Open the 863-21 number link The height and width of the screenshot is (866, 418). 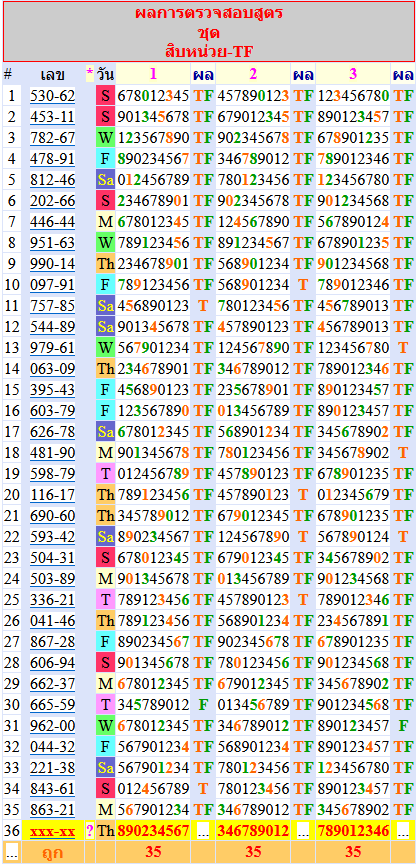52,810
